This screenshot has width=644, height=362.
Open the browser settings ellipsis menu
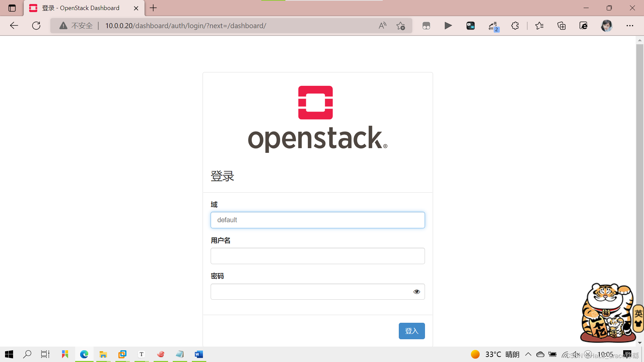[630, 25]
